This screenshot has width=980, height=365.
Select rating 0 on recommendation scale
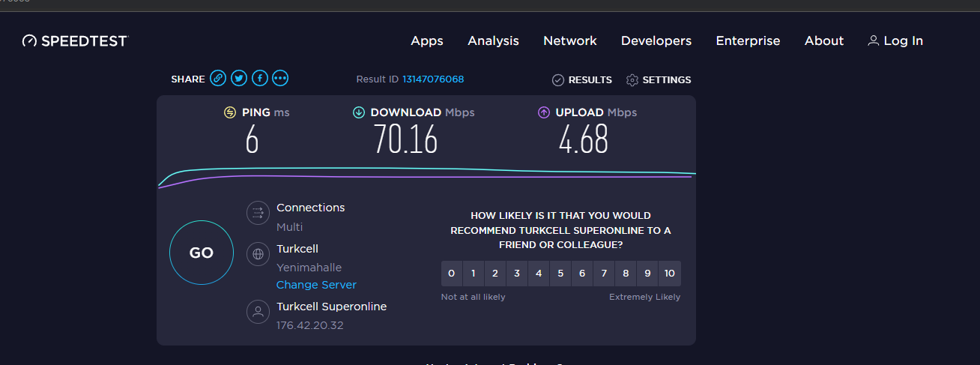point(451,274)
